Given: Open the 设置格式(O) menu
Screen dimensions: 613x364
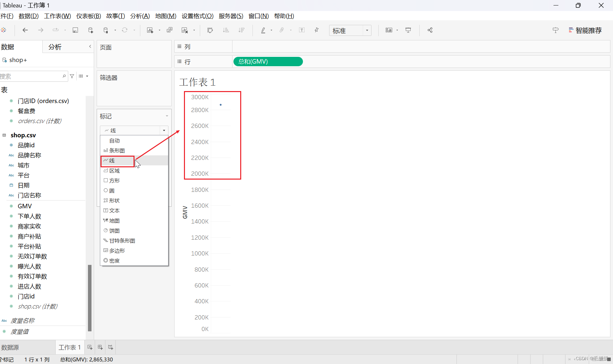Looking at the screenshot, I should pos(198,16).
